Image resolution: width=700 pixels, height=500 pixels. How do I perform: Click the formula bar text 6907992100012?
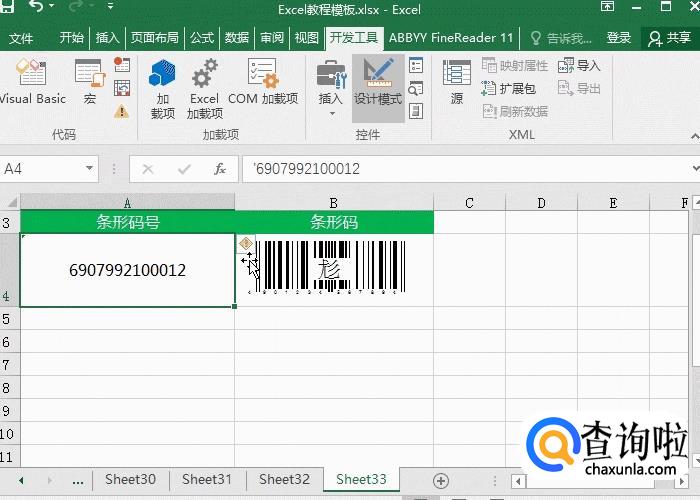coord(308,169)
